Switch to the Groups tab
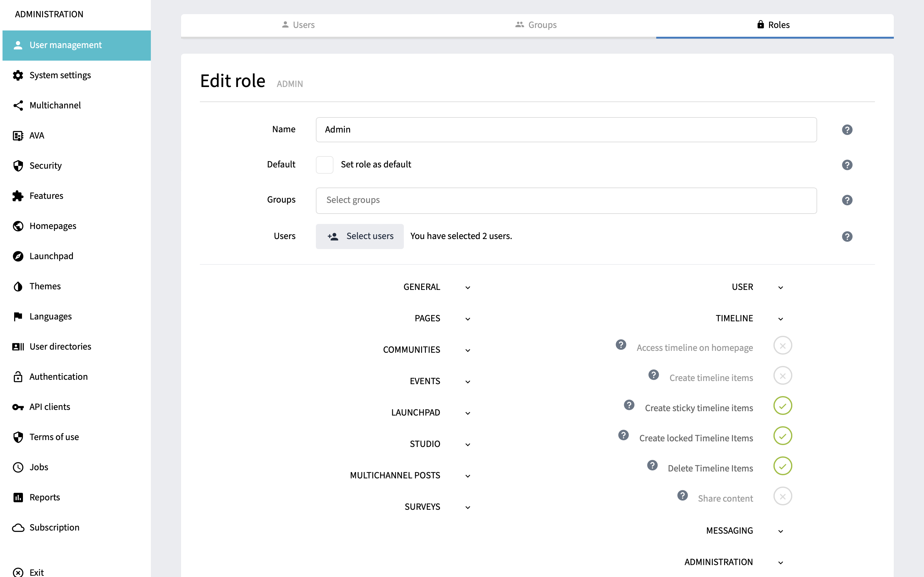 click(536, 25)
